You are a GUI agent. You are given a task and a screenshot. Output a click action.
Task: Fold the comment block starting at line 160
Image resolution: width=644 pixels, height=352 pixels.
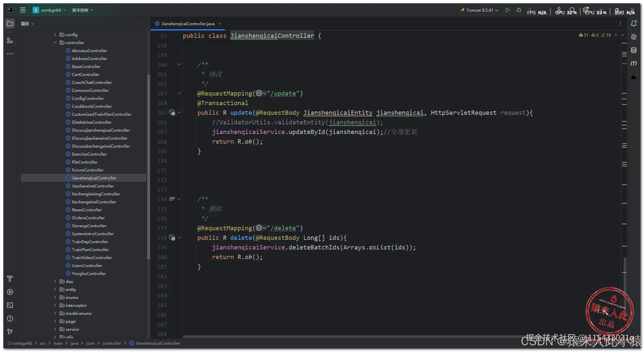point(179,65)
